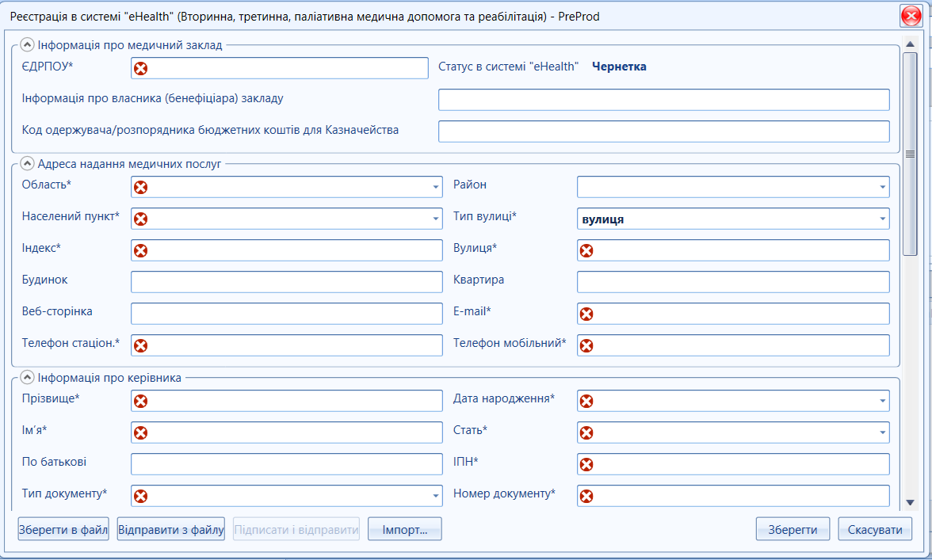Viewport: 932px width, 560px height.
Task: Click the Зберегти в файл button
Action: pyautogui.click(x=63, y=529)
